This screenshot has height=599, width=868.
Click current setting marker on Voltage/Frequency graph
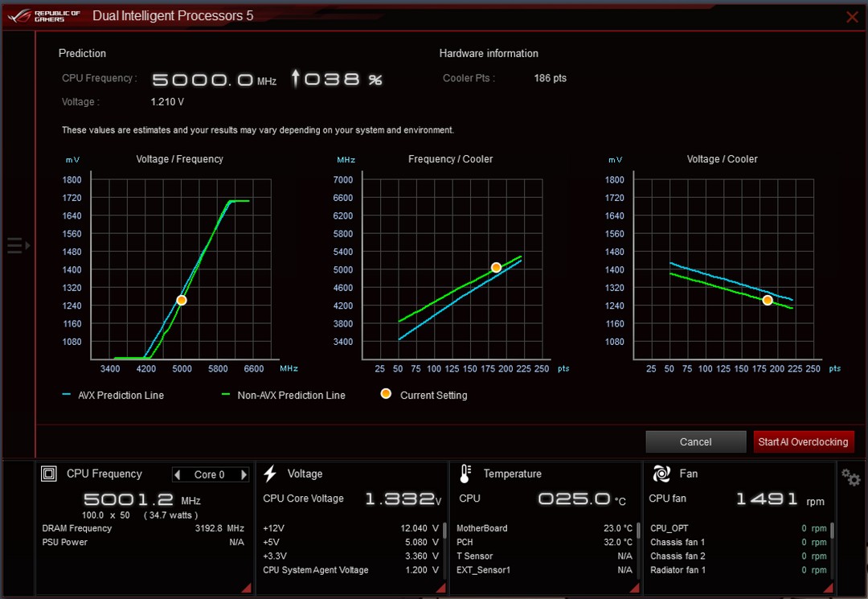click(182, 300)
